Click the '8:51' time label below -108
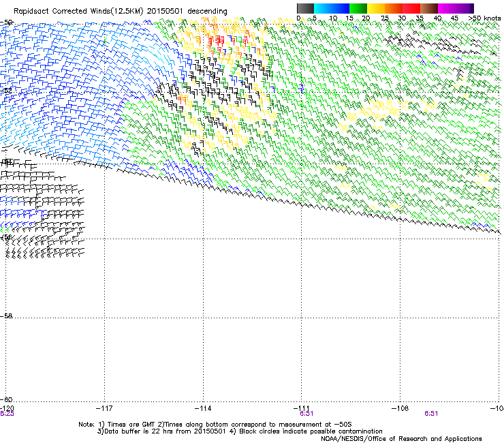This screenshot has width=504, height=443. point(431,414)
